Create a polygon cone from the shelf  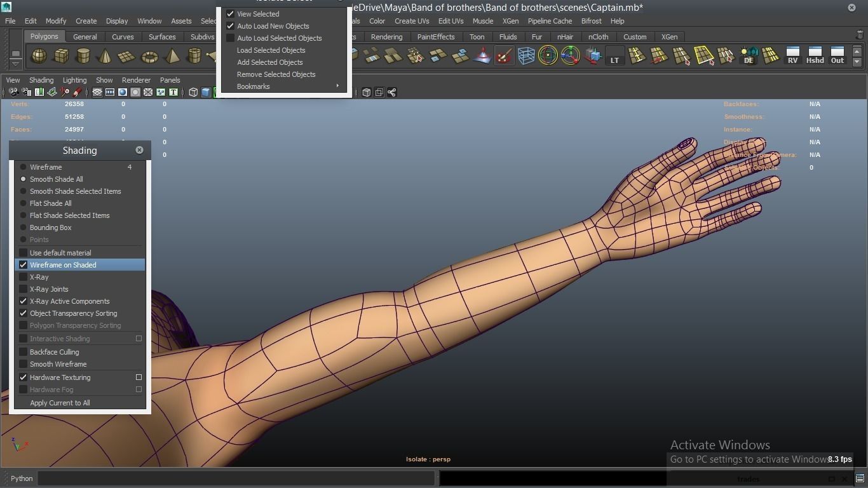105,56
